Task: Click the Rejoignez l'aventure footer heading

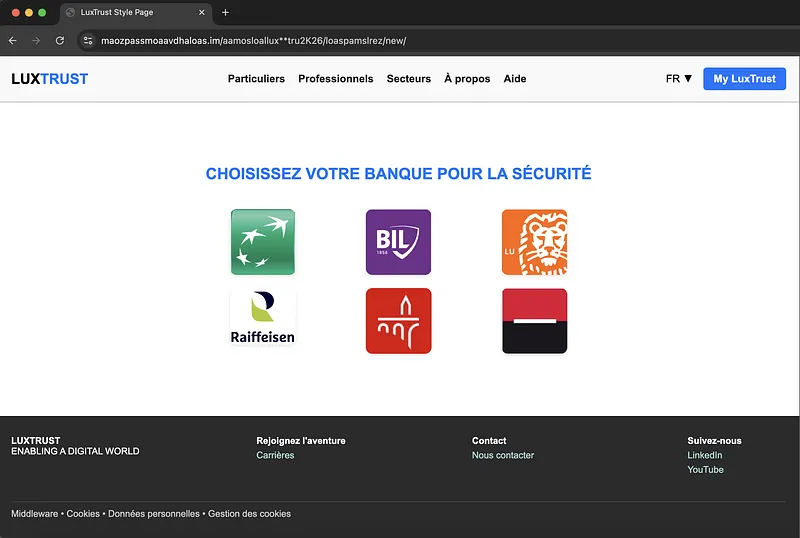Action: [x=301, y=441]
